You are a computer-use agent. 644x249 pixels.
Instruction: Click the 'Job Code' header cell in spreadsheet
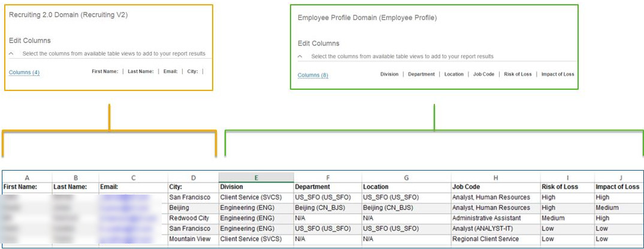496,187
